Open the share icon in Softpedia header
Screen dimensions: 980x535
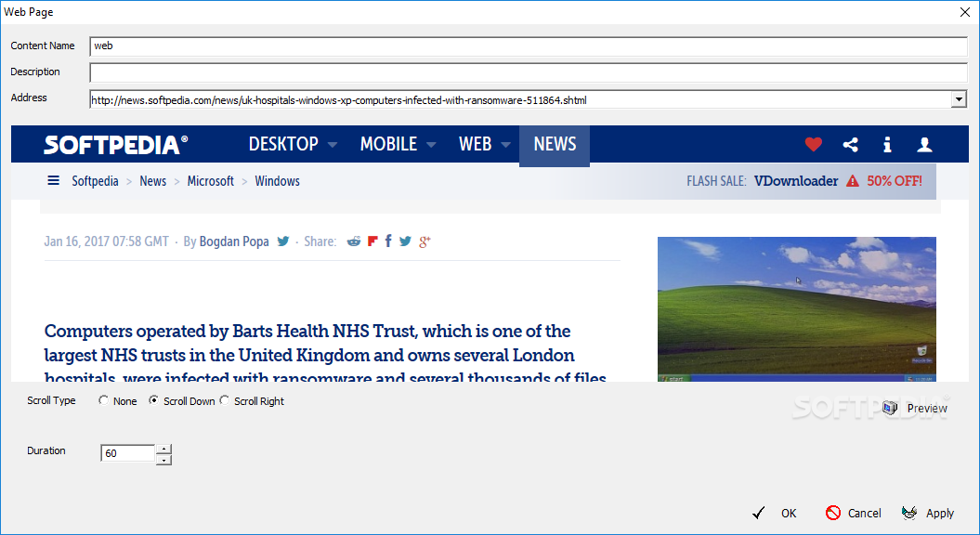[850, 144]
